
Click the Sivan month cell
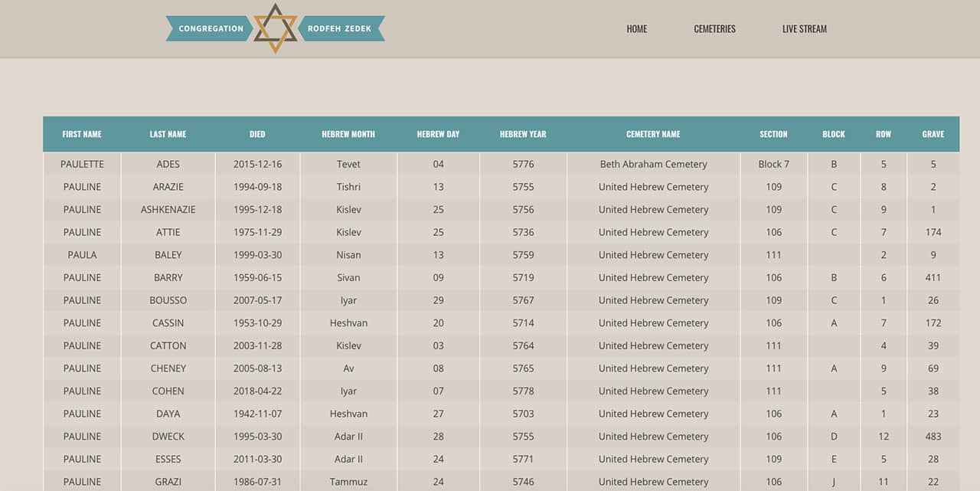coord(348,277)
